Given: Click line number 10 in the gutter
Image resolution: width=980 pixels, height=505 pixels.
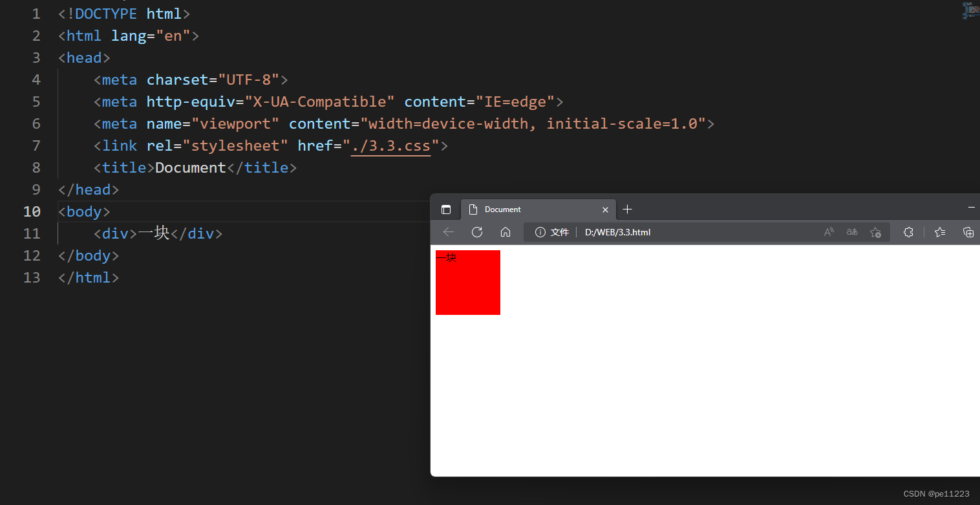Looking at the screenshot, I should 32,211.
